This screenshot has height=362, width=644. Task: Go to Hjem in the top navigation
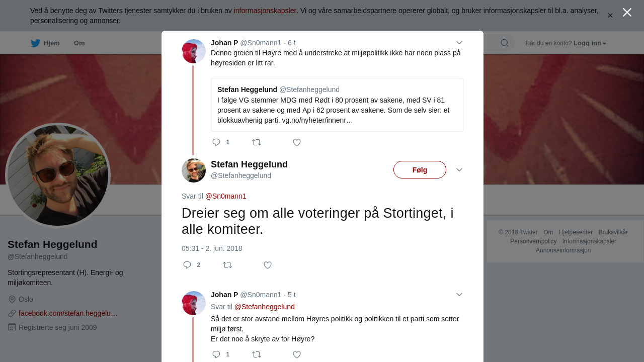(45, 43)
